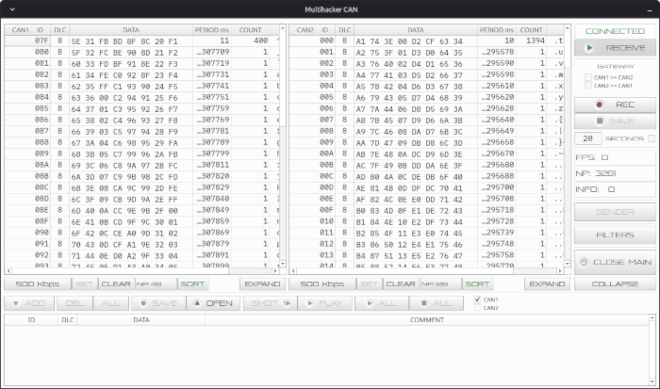660x389 pixels.
Task: Select CAN2 row with ID 00F
Action: coord(427,210)
